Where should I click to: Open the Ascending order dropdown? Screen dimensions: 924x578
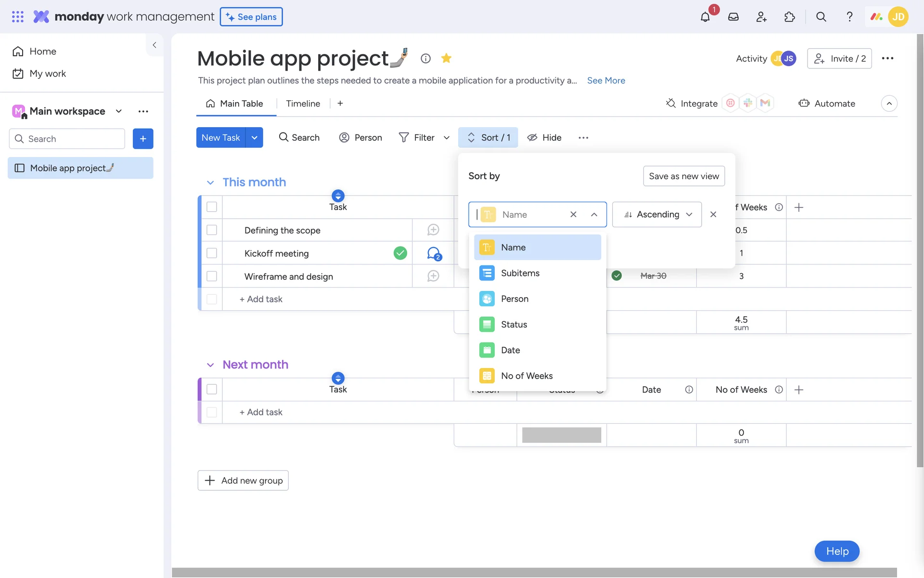(x=657, y=214)
